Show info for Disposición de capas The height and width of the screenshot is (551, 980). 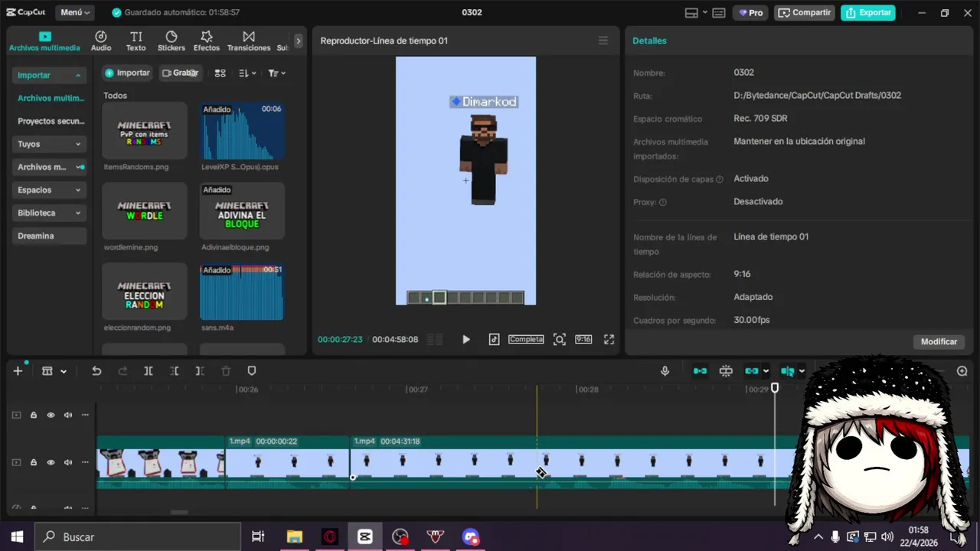click(720, 179)
